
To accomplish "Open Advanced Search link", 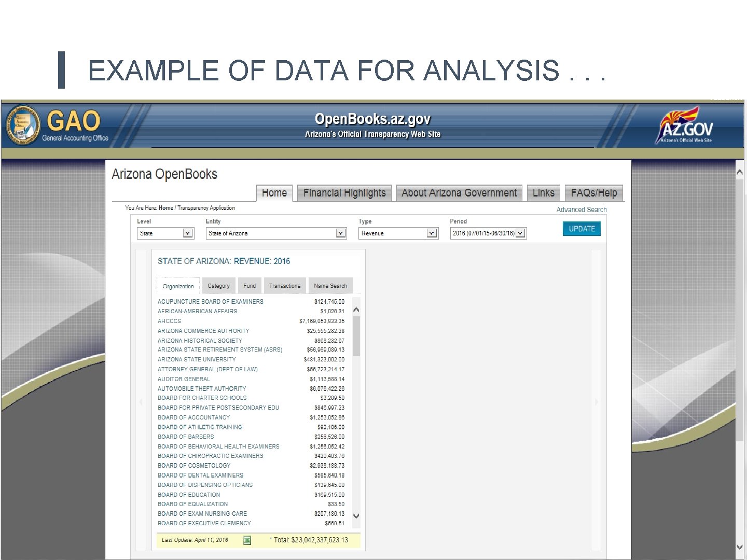I will [x=582, y=209].
